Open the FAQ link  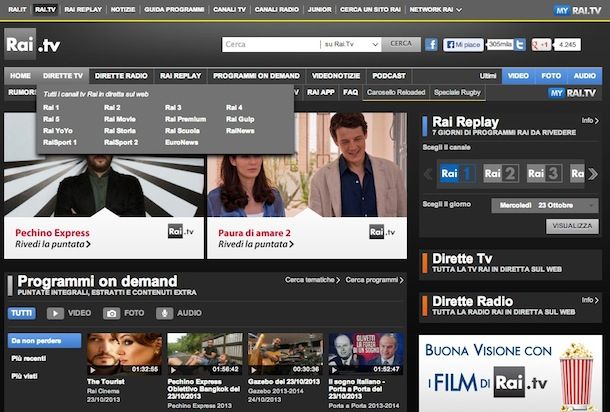point(351,93)
